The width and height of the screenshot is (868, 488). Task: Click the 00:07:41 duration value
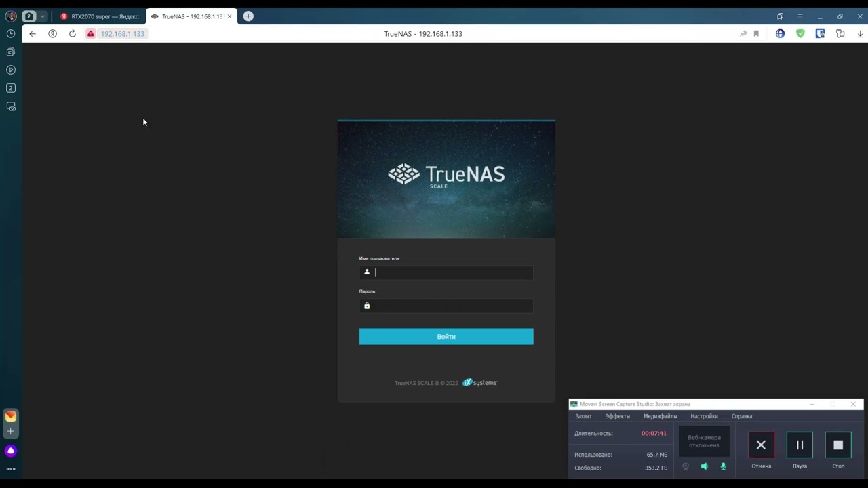[x=654, y=433]
